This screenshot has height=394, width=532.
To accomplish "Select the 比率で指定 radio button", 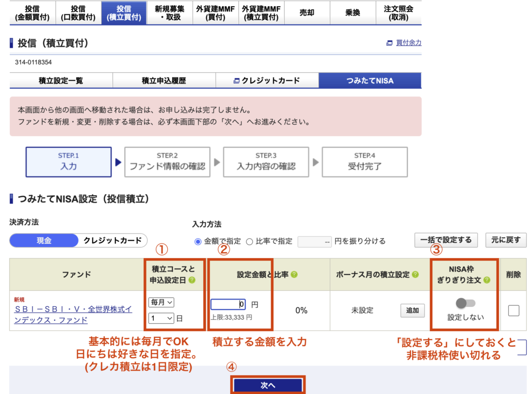I will pos(249,241).
